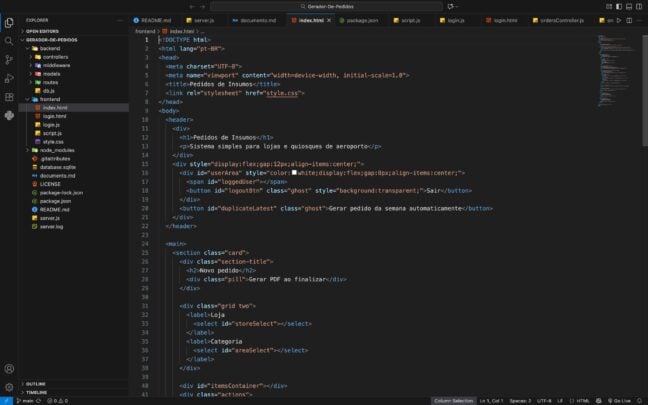Expand the Outline section
Viewport: 648px width, 405px height.
click(x=36, y=384)
